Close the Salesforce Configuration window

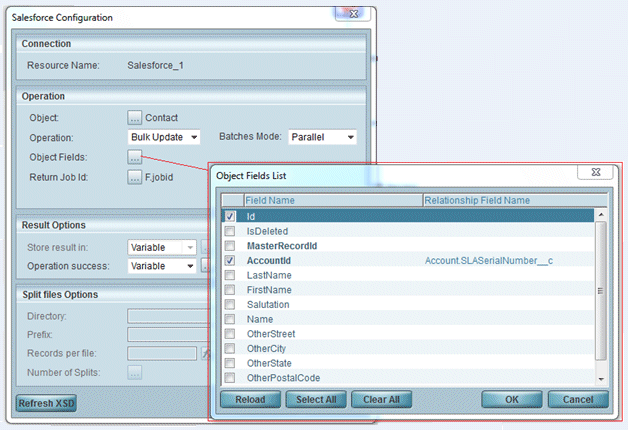[x=353, y=14]
